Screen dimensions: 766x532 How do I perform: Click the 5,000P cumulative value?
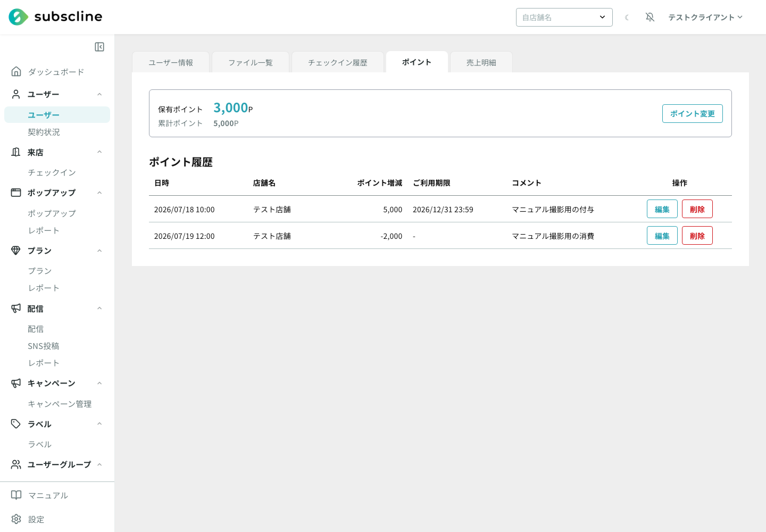click(x=226, y=123)
